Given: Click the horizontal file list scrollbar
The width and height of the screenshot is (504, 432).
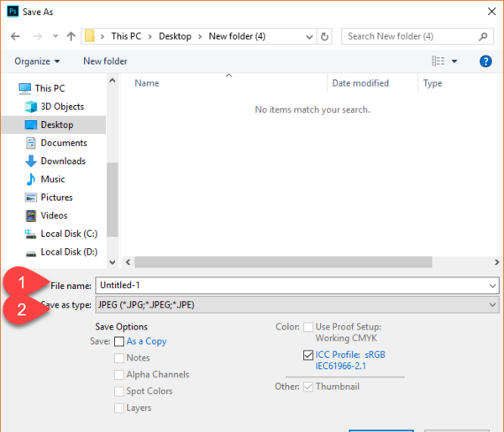Looking at the screenshot, I should click(x=283, y=262).
